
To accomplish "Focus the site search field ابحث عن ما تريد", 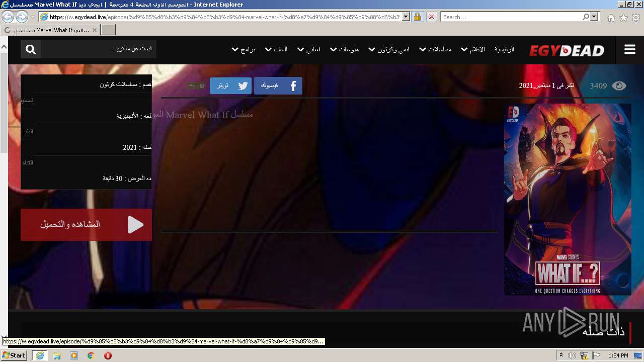I will point(99,49).
